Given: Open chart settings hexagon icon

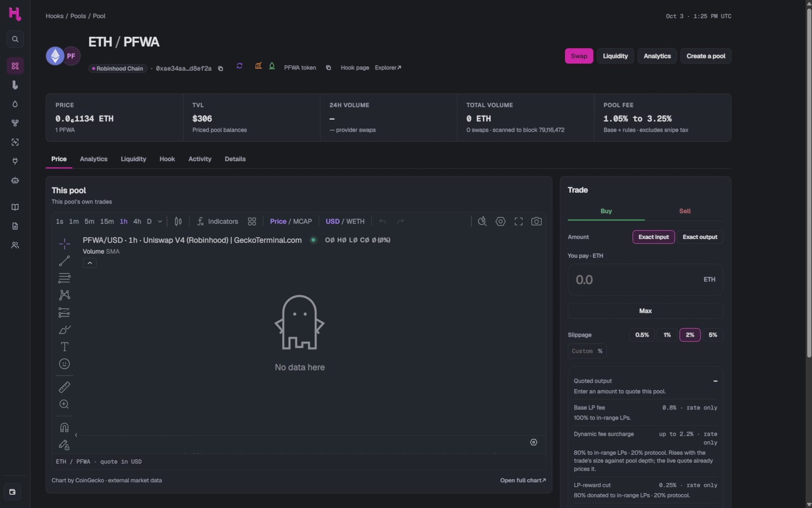Looking at the screenshot, I should (x=500, y=221).
